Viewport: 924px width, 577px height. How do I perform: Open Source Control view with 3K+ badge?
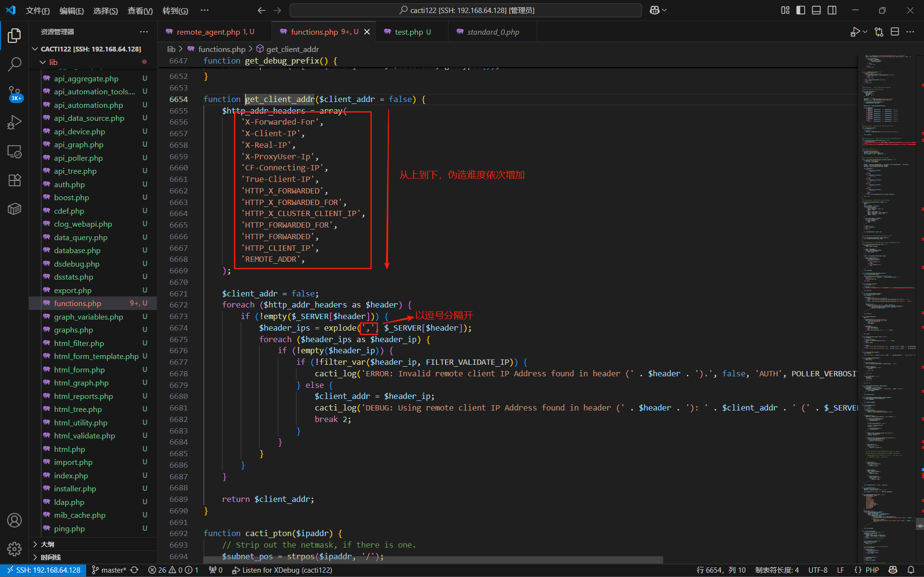[14, 94]
